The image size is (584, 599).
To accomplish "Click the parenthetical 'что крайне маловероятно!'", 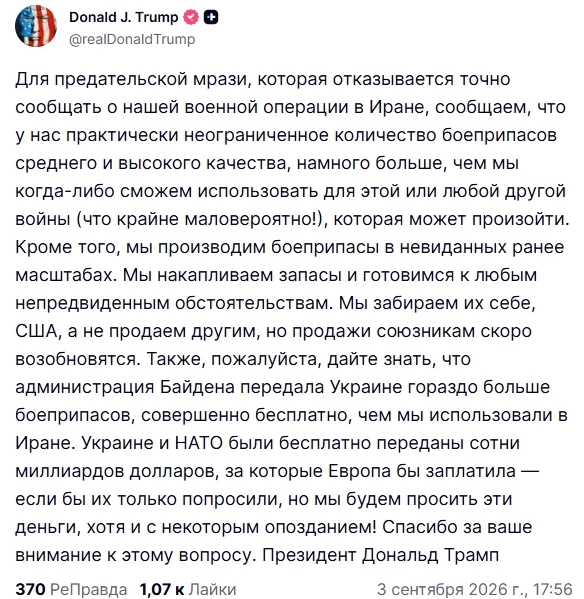I will (x=199, y=219).
